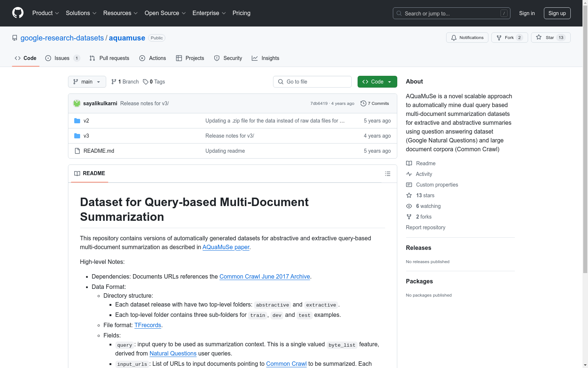Image resolution: width=588 pixels, height=368 pixels.
Task: Expand the Open Source menu
Action: [165, 13]
